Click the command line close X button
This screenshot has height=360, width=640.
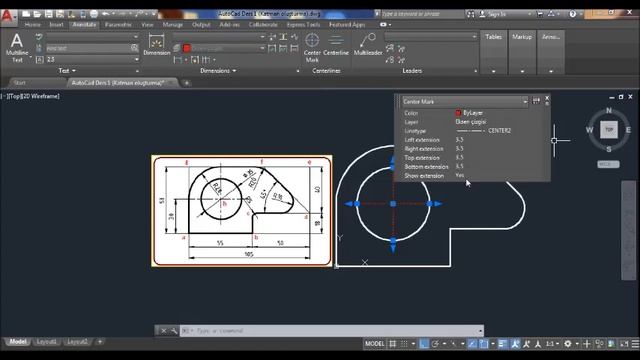pos(163,331)
